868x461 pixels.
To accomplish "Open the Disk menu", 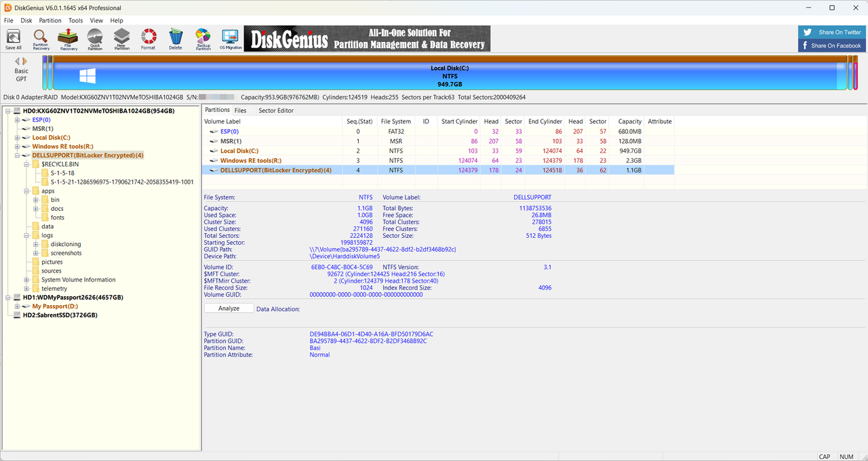I will click(26, 20).
